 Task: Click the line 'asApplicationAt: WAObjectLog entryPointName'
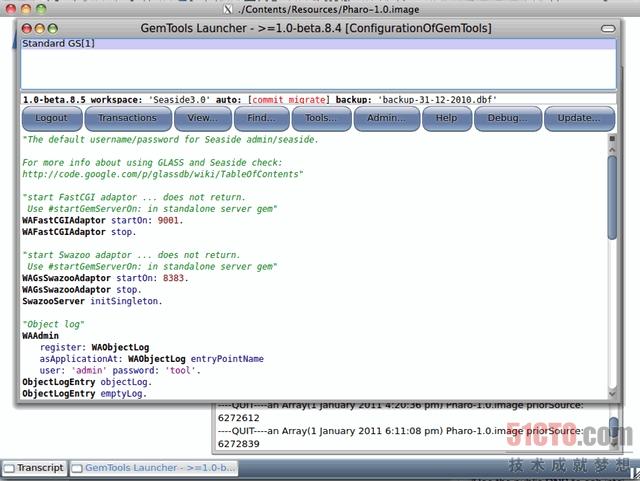click(151, 359)
